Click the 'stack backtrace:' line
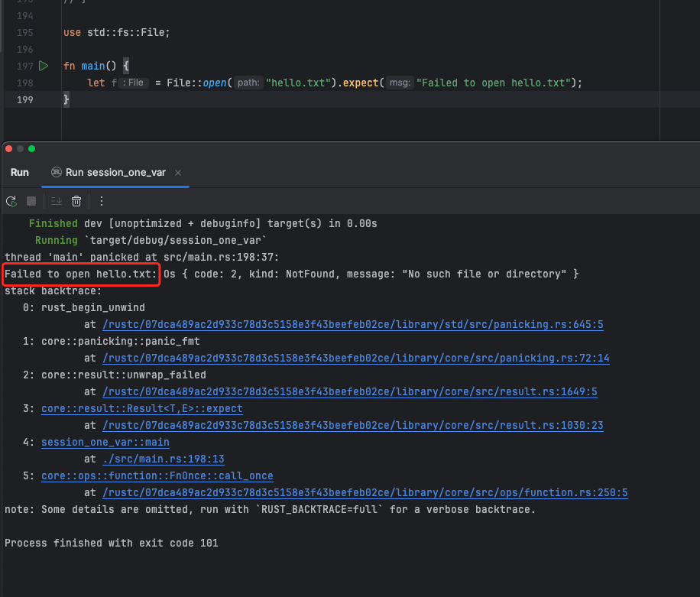Image resolution: width=700 pixels, height=597 pixels. point(53,291)
